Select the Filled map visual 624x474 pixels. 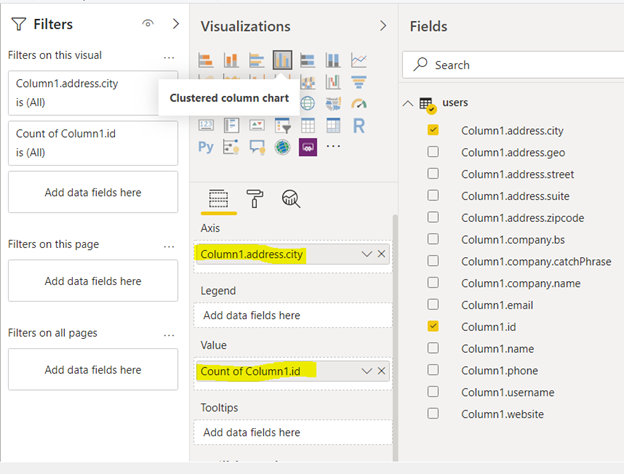point(333,103)
